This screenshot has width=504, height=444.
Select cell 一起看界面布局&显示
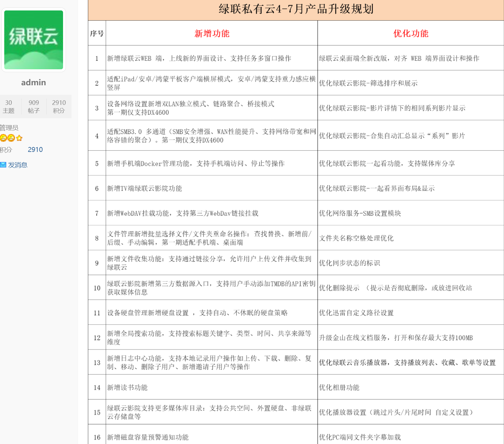click(411, 188)
